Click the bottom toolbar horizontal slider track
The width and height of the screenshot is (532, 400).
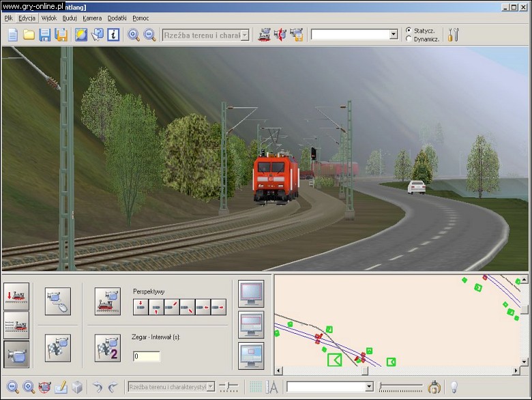[x=400, y=387]
